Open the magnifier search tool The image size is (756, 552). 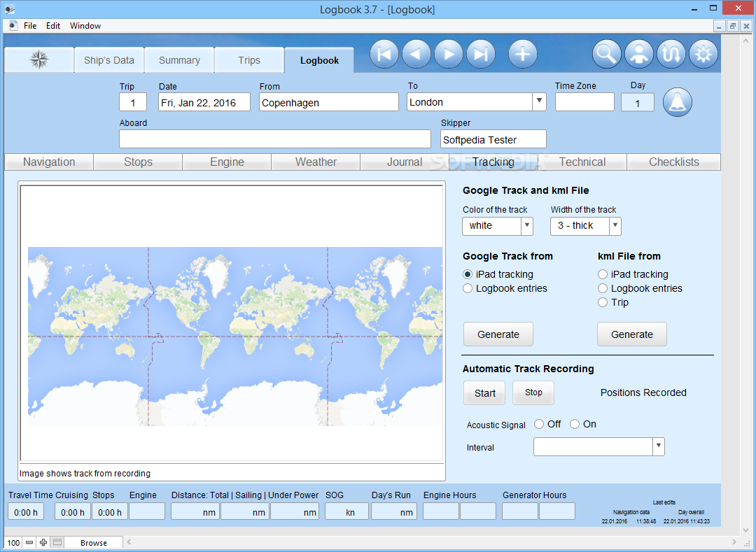[x=606, y=54]
